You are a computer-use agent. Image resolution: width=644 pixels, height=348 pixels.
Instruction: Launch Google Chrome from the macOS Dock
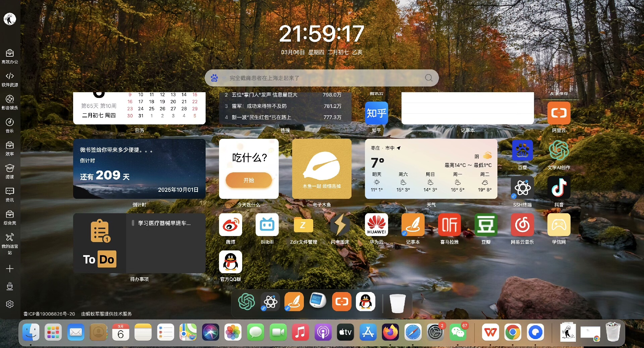[x=513, y=332]
